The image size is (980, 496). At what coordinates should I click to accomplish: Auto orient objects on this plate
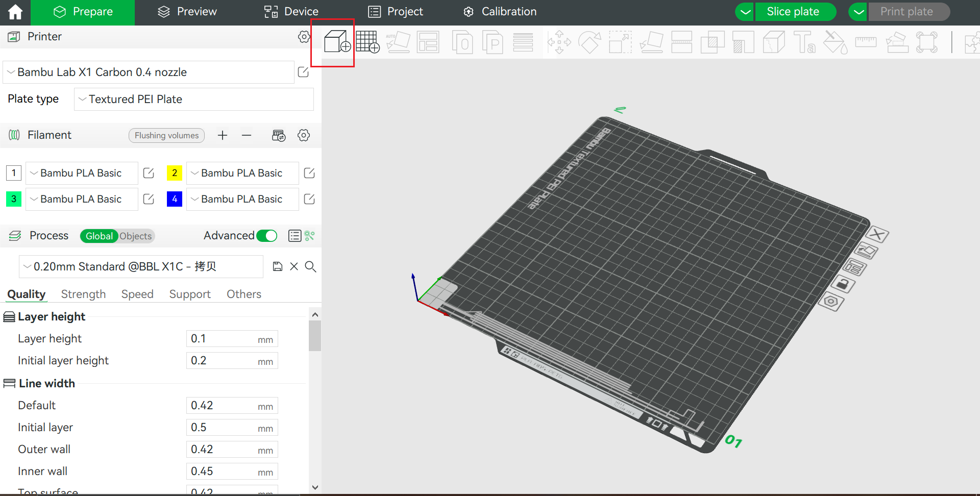[866, 251]
